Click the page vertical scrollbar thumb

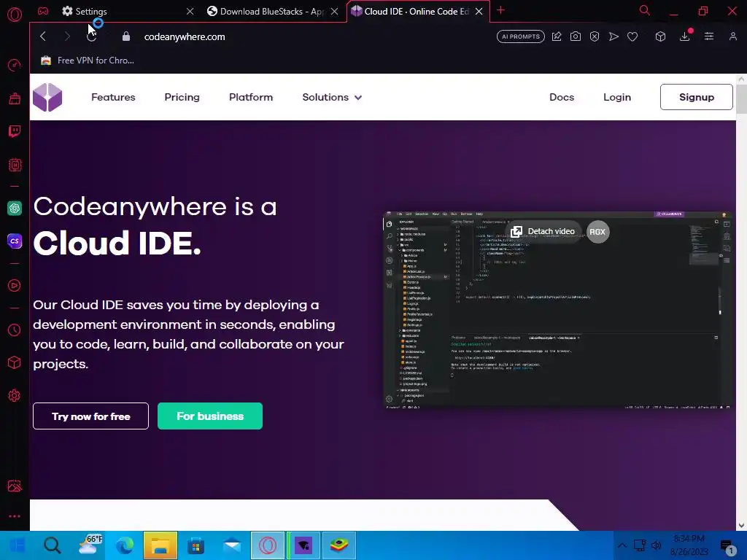pos(741,98)
